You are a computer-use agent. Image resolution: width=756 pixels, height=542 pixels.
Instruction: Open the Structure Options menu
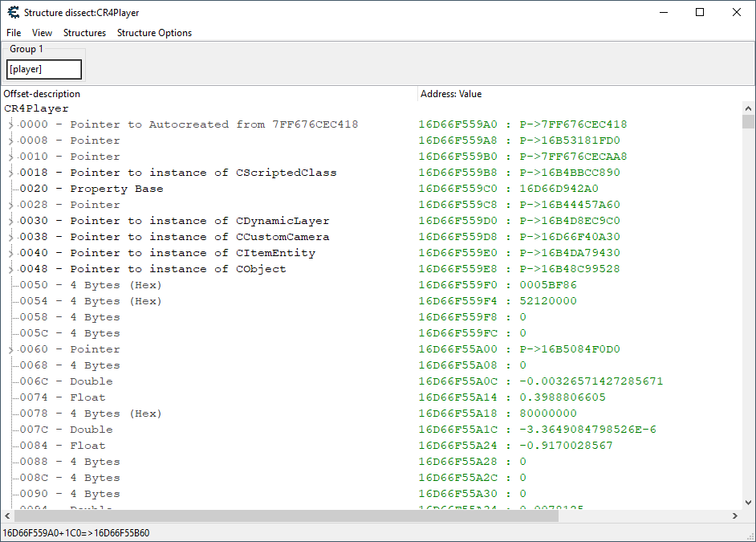(154, 33)
